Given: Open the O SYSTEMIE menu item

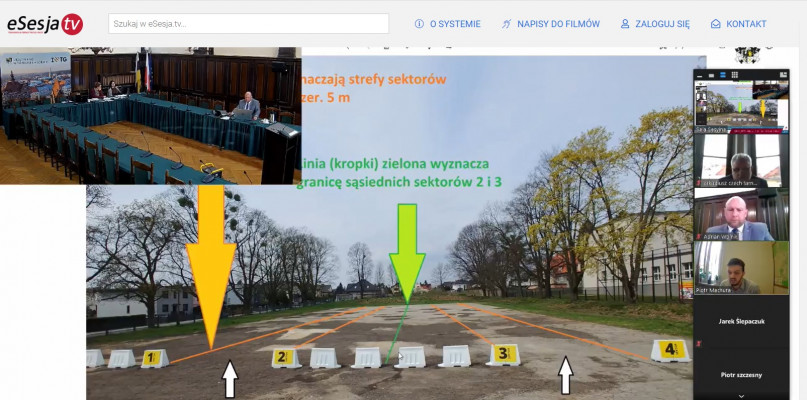Looking at the screenshot, I should (455, 24).
